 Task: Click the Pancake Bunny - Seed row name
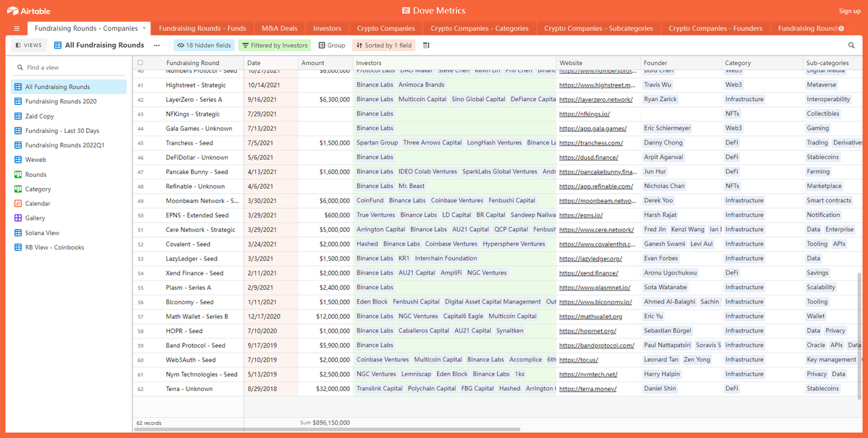[x=197, y=171]
